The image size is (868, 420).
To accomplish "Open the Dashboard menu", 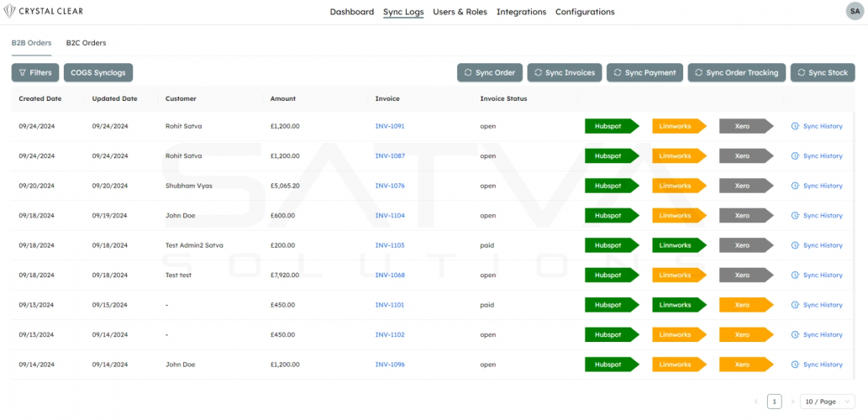I will pyautogui.click(x=352, y=12).
